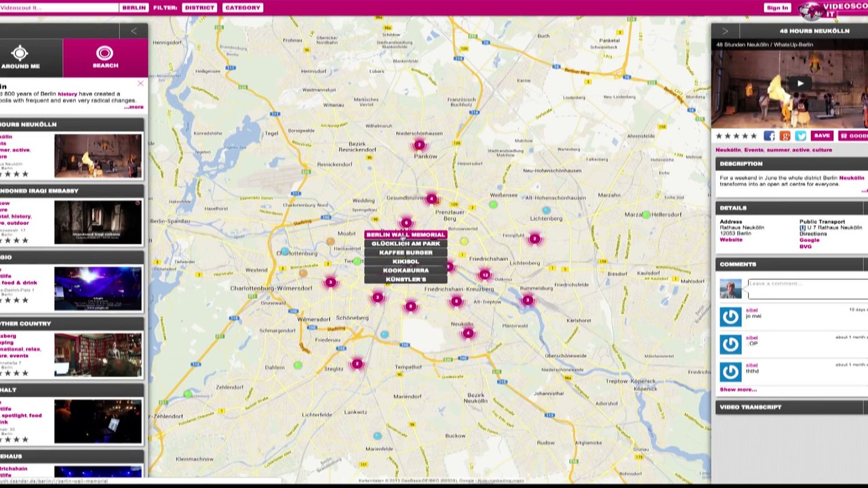Open the BERLIN city selector

coord(134,7)
